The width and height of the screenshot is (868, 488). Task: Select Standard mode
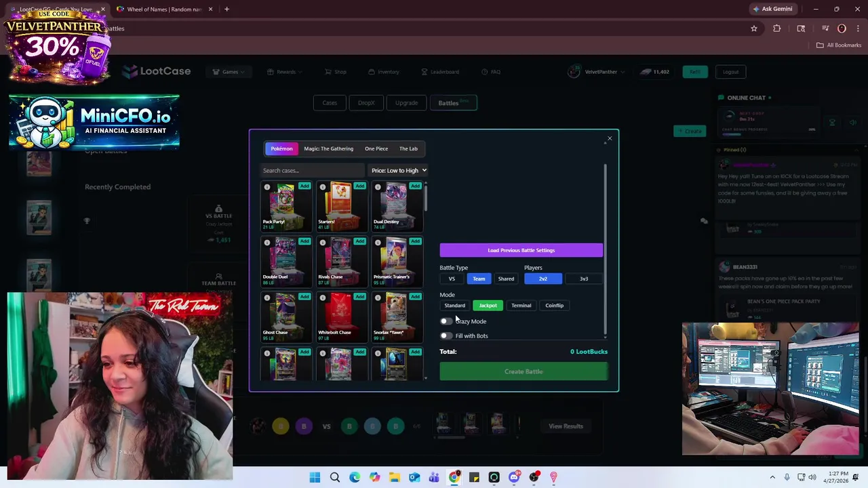pos(455,306)
